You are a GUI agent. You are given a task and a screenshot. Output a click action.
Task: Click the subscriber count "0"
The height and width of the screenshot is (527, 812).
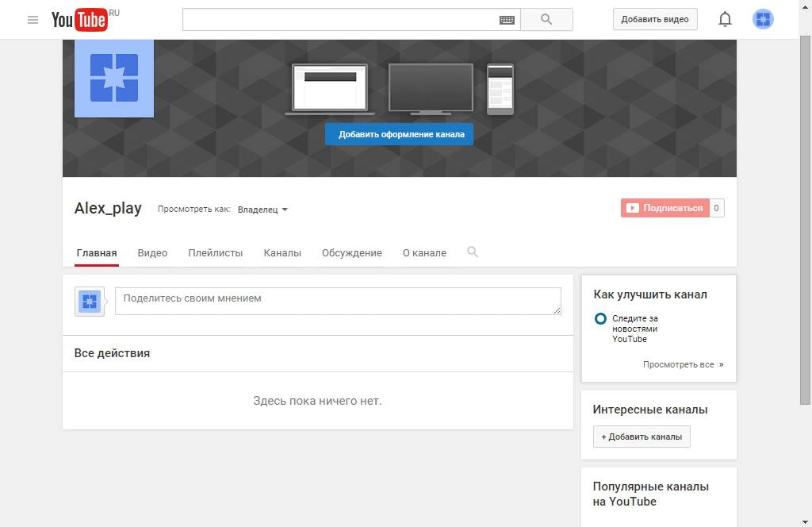[x=716, y=208]
